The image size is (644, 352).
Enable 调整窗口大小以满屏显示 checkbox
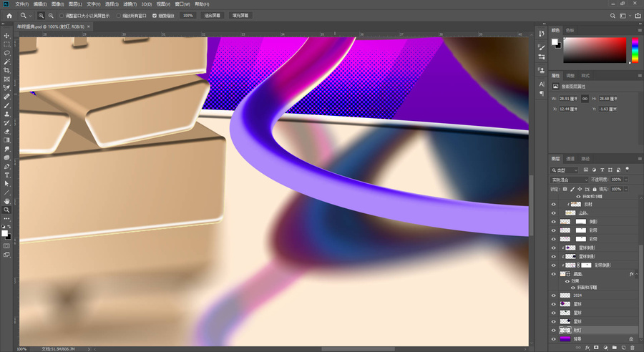(x=62, y=16)
